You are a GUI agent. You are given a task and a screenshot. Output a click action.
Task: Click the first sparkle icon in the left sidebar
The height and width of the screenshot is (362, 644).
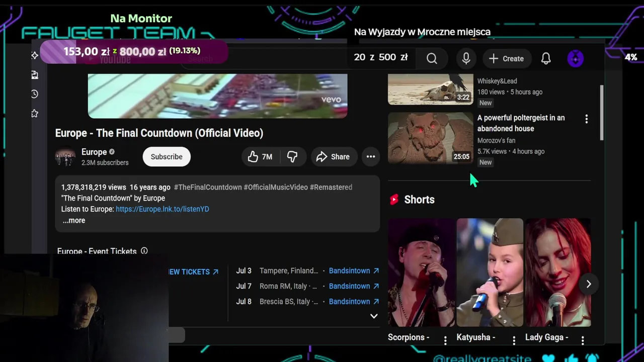pos(35,55)
